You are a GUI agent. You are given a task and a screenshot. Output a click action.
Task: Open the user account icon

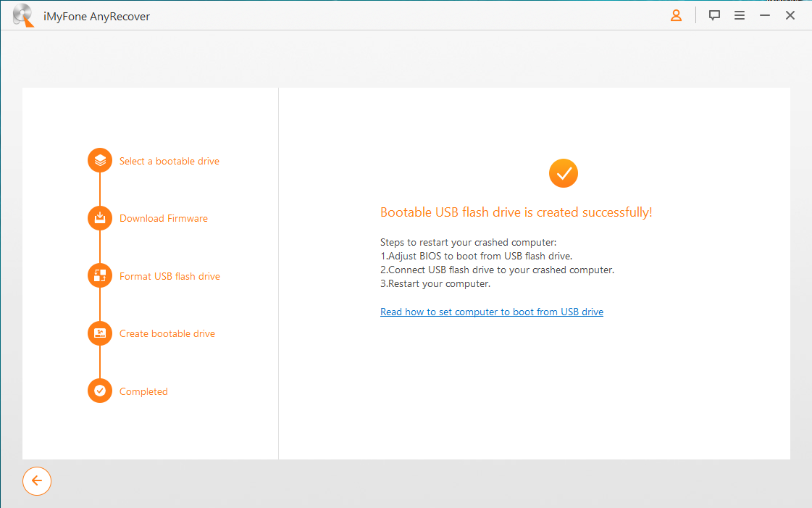click(x=676, y=14)
